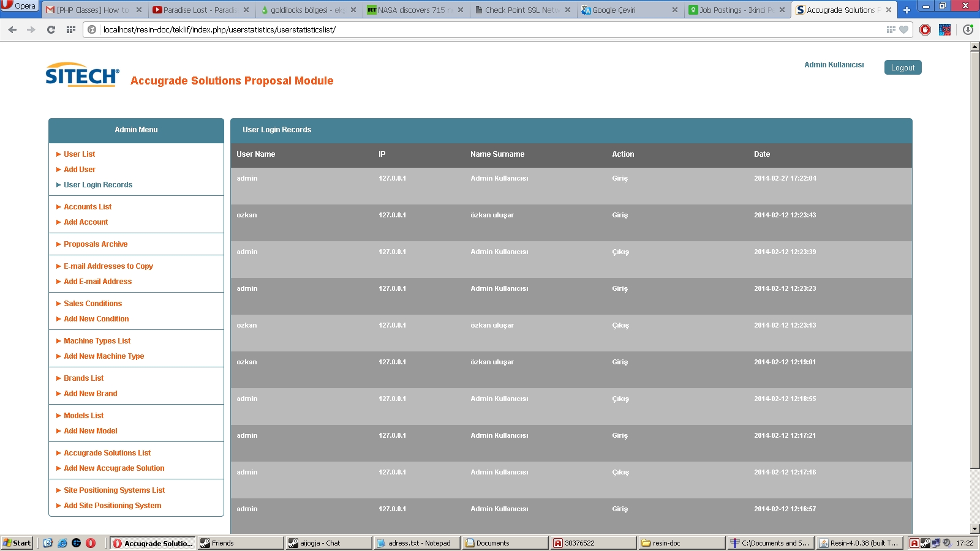Select date 2014-02-12 12:23:43 cell
The image size is (980, 551).
click(785, 216)
